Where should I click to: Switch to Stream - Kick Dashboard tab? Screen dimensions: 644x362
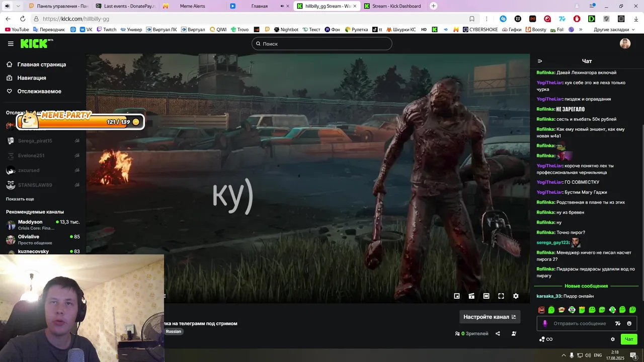click(x=393, y=6)
